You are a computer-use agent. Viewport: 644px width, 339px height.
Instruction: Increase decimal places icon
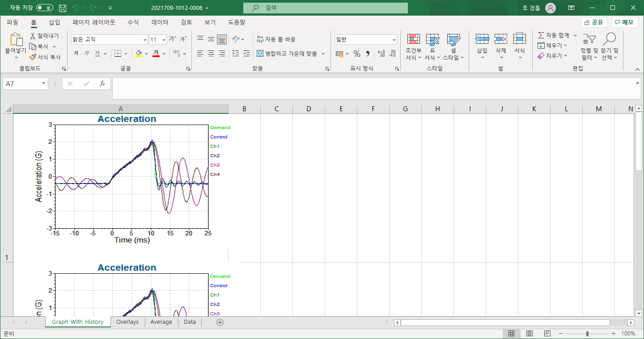coord(381,54)
